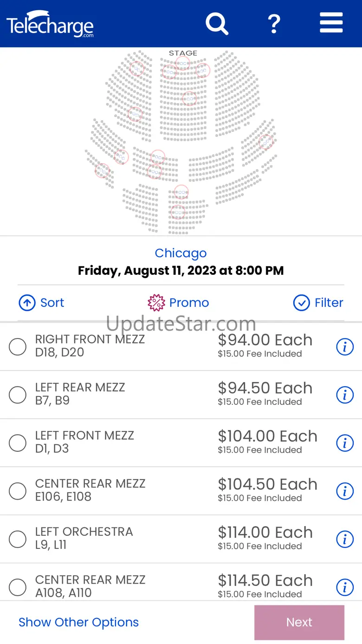Click the Sort arrow icon
Screen dimensions: 362x644
click(x=27, y=303)
